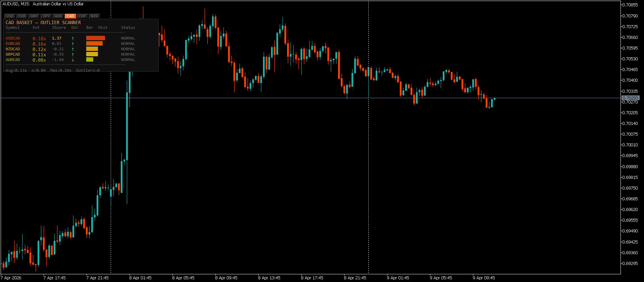Image resolution: width=644 pixels, height=282 pixels.
Task: Click the ZScore column header
Action: (x=59, y=28)
